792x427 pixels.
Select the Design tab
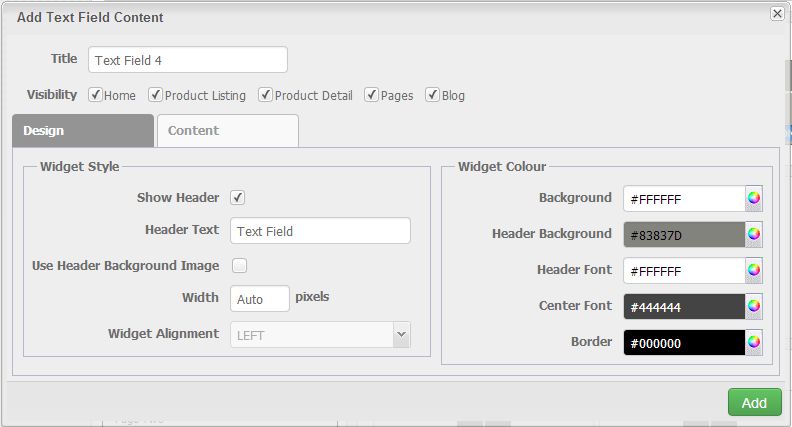click(x=83, y=131)
